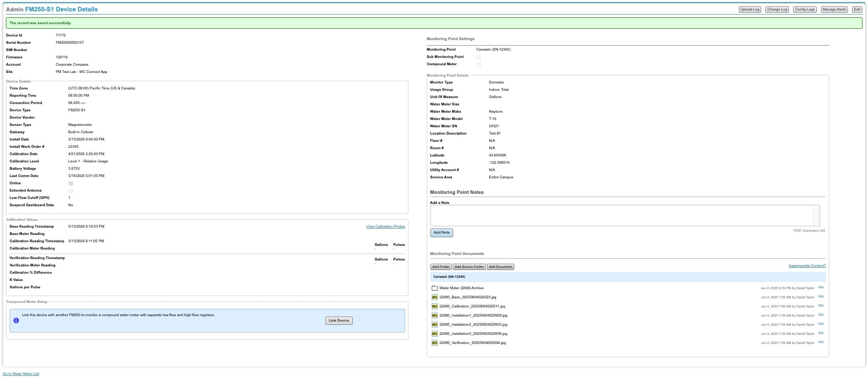
Task: Open file 22690_Calibration_20250604020511.jpg
Action: 472,307
